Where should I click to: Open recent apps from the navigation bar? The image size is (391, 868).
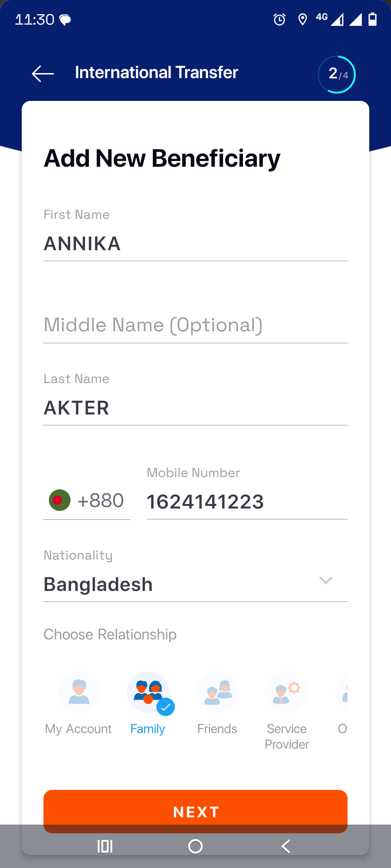tap(105, 846)
